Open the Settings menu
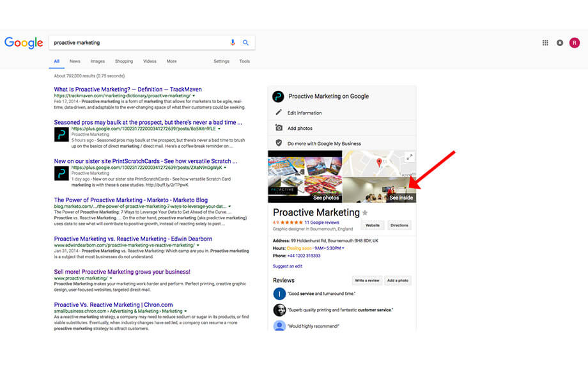588x378 pixels. tap(222, 61)
